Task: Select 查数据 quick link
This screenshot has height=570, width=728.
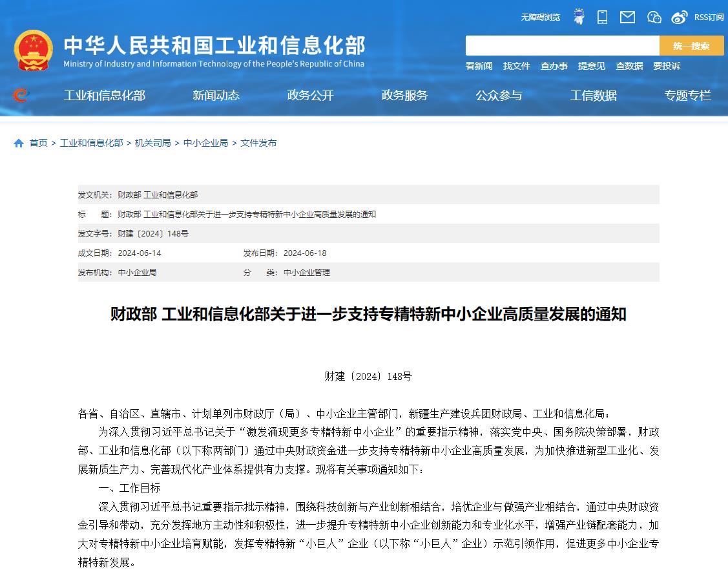Action: click(x=629, y=66)
